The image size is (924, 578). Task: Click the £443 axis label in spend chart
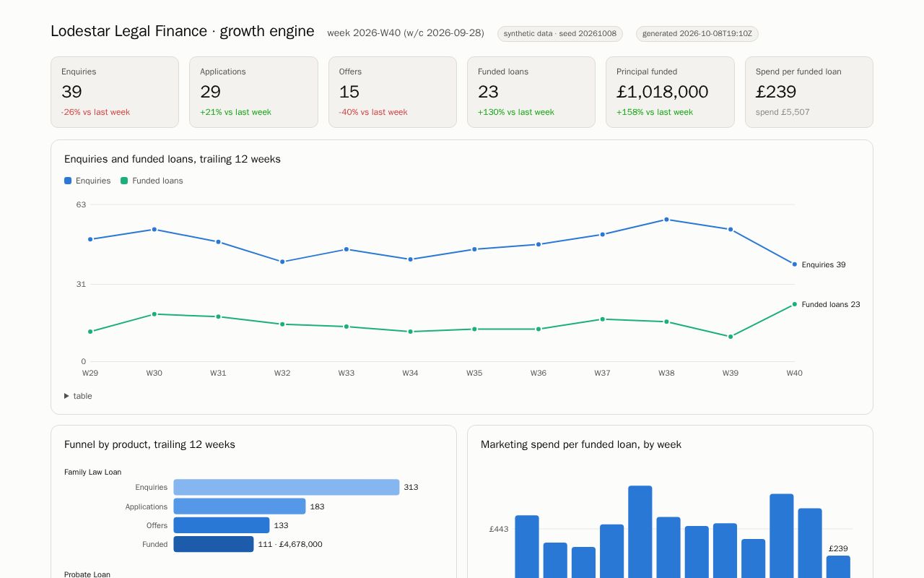tap(499, 529)
